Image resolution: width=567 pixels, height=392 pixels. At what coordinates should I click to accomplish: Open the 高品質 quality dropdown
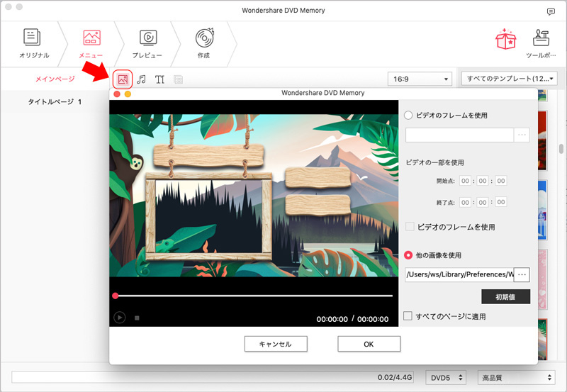pos(516,378)
